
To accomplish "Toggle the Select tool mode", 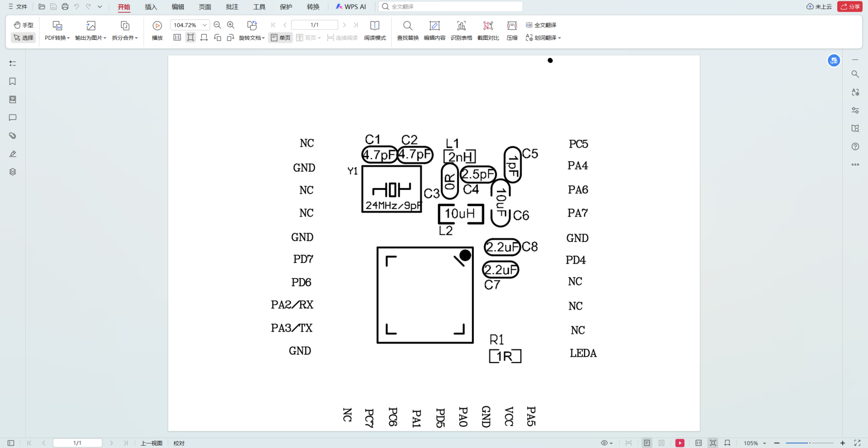I will click(x=24, y=38).
